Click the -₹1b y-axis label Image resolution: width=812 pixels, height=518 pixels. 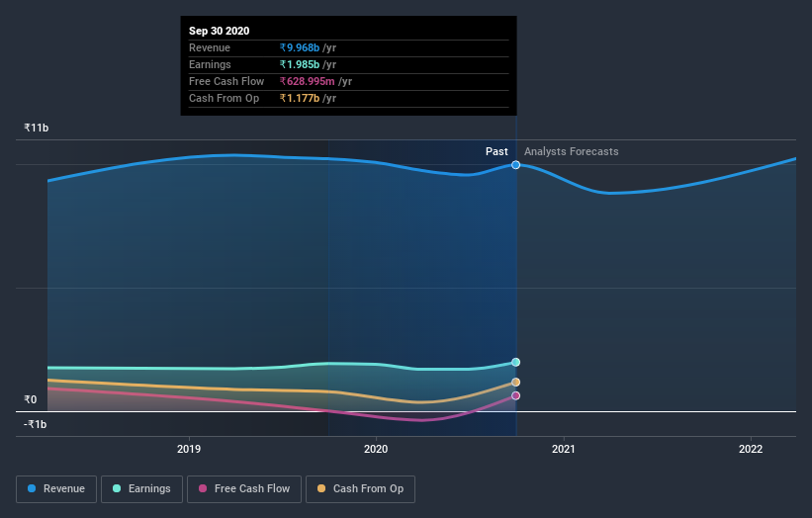[36, 424]
